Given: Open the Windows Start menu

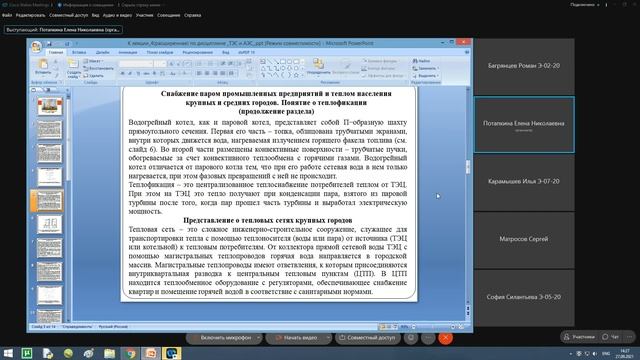Looking at the screenshot, I should (8, 353).
